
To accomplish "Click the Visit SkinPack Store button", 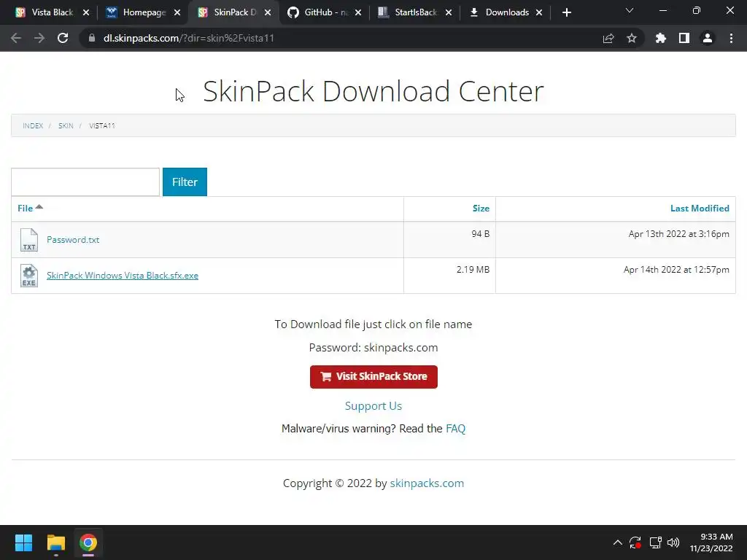I will point(373,377).
